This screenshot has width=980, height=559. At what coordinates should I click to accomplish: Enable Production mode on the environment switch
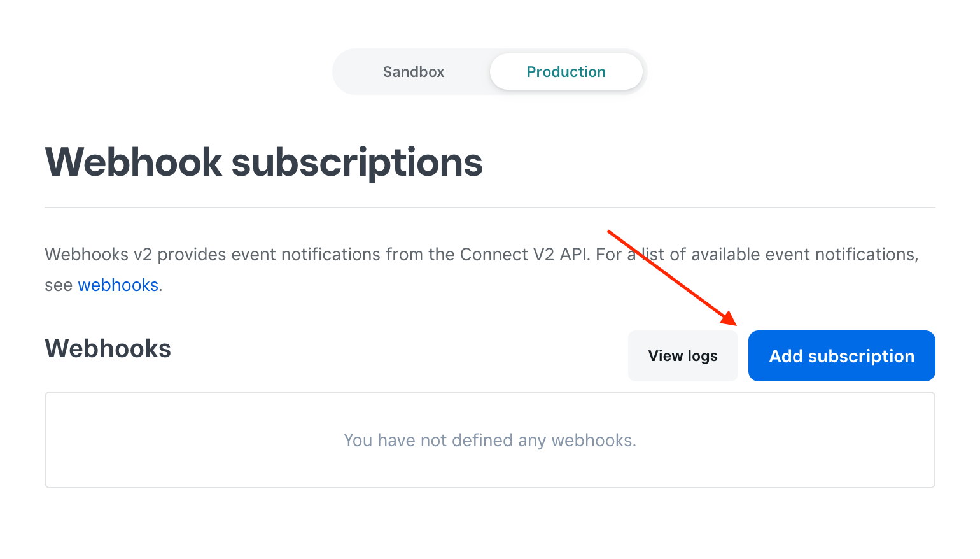566,71
